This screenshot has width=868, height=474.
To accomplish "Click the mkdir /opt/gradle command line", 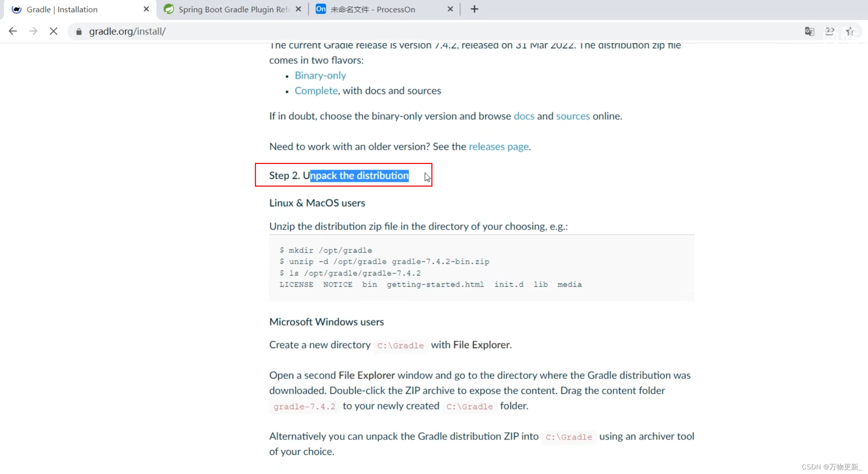I will pyautogui.click(x=326, y=250).
